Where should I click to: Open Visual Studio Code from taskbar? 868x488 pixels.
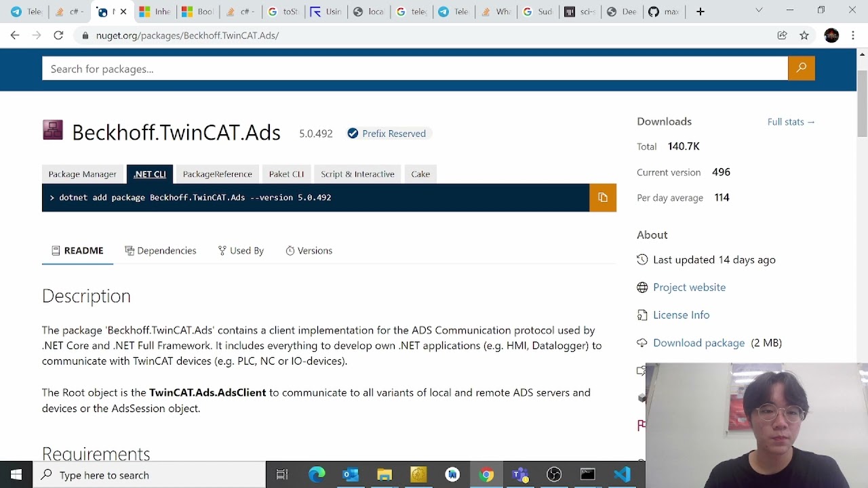(622, 475)
